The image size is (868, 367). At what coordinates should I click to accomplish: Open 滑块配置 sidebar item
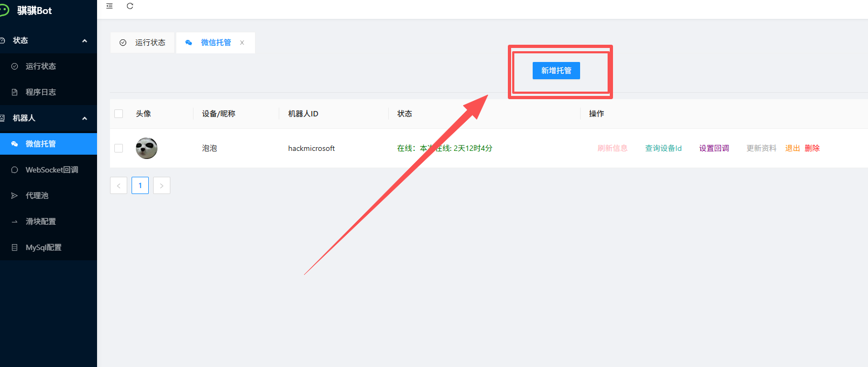pyautogui.click(x=41, y=221)
